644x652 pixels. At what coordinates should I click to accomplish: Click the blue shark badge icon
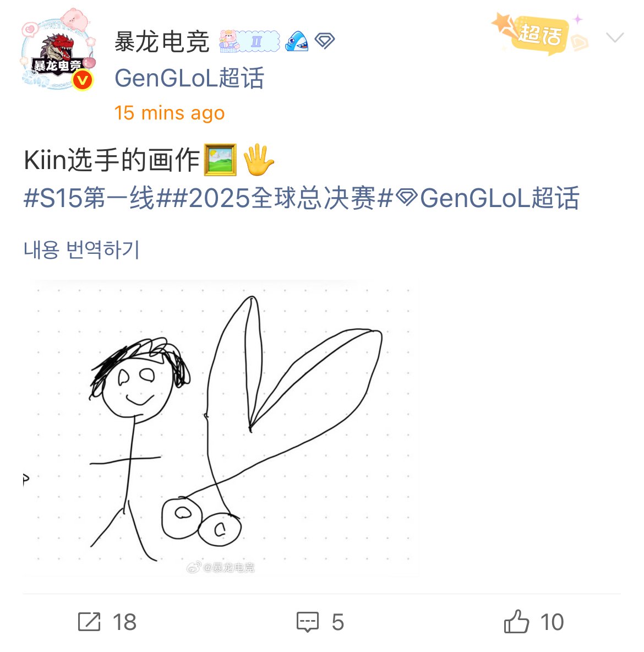pyautogui.click(x=297, y=42)
